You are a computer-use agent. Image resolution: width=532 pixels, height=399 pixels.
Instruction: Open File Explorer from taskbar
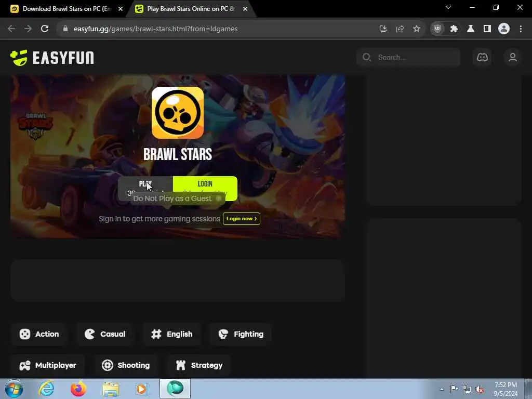(x=111, y=389)
